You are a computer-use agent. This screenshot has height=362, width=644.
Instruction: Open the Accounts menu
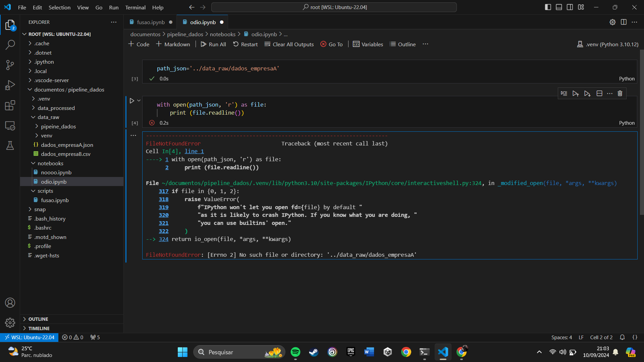[10, 303]
